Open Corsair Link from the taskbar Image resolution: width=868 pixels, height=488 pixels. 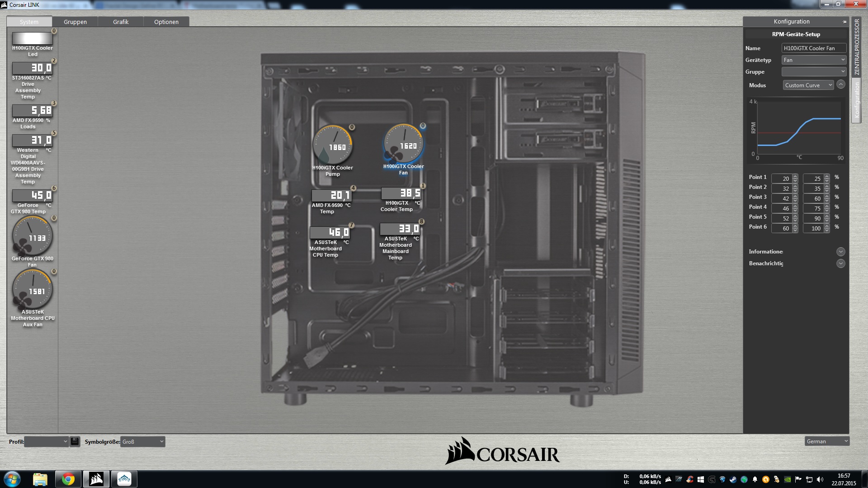96,479
